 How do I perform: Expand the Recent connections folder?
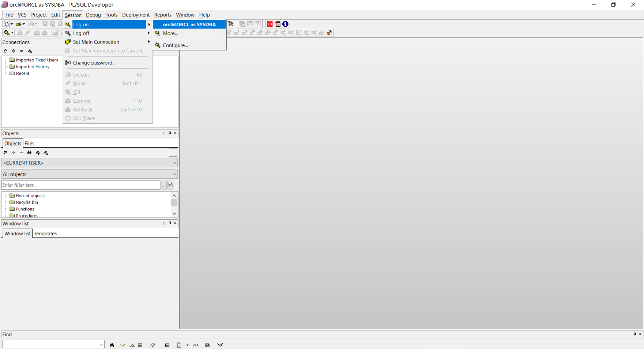(x=5, y=73)
